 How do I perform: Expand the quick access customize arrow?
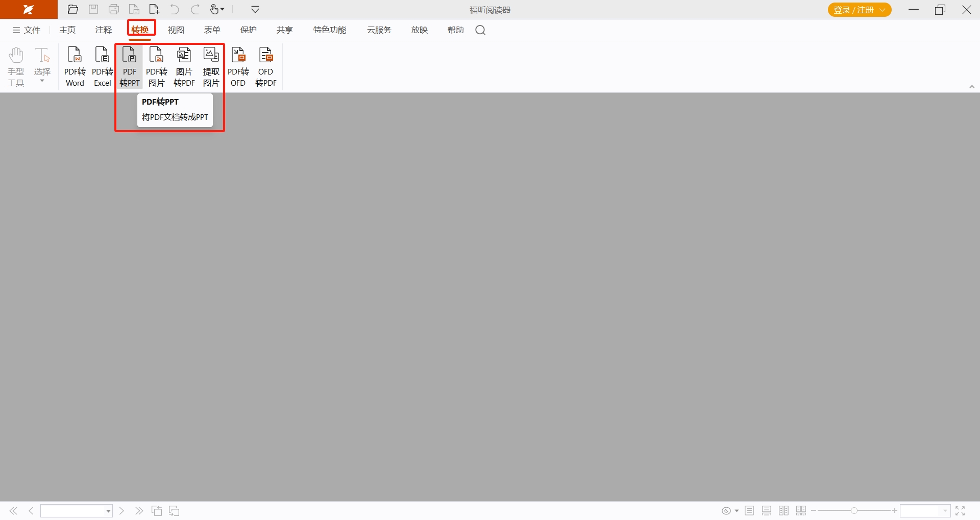(x=255, y=10)
